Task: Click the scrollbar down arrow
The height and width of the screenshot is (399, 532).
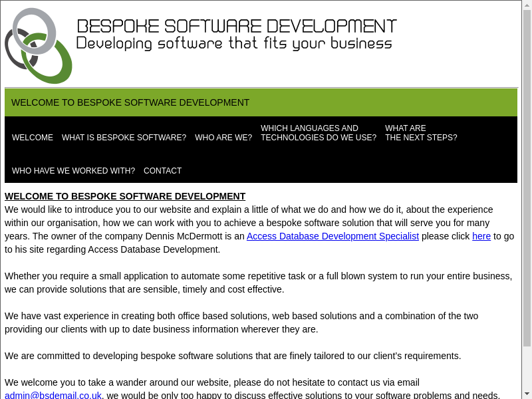Action: point(527,394)
